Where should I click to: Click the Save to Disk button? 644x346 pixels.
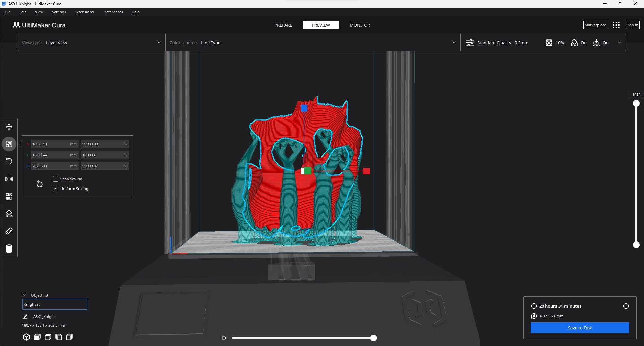coord(580,328)
